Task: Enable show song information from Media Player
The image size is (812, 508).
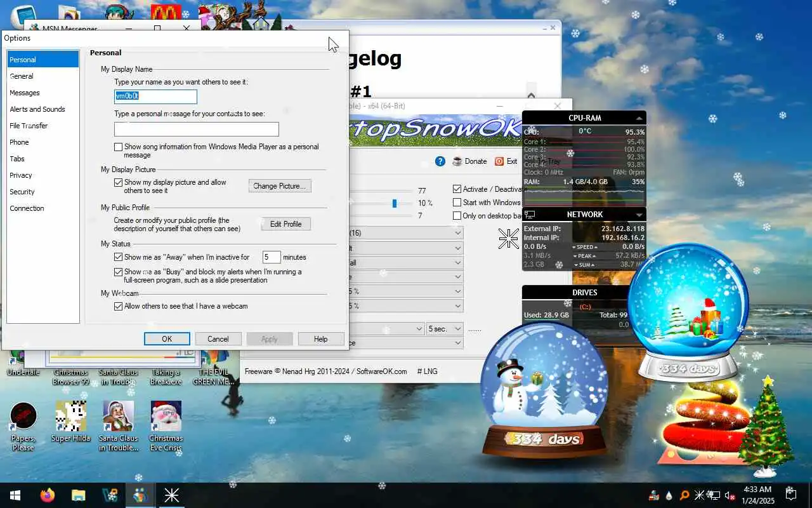Action: coord(118,147)
